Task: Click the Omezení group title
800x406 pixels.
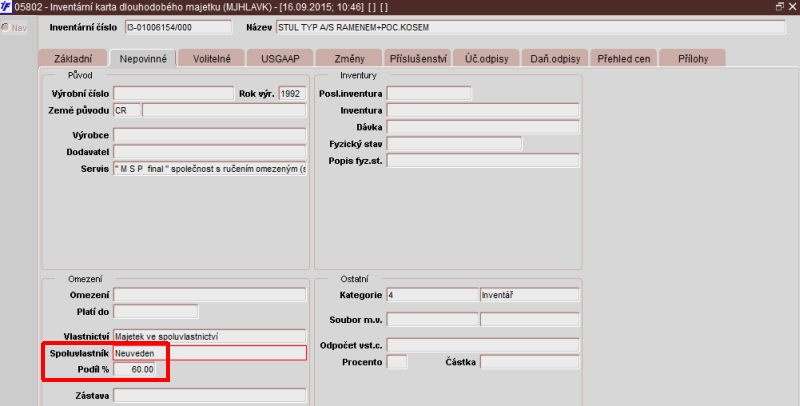Action: [85, 279]
